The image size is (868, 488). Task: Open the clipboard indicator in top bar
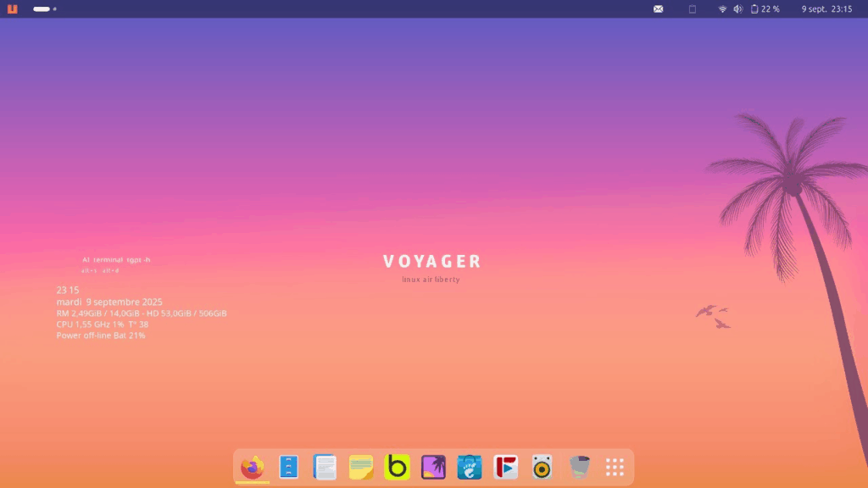pos(692,8)
